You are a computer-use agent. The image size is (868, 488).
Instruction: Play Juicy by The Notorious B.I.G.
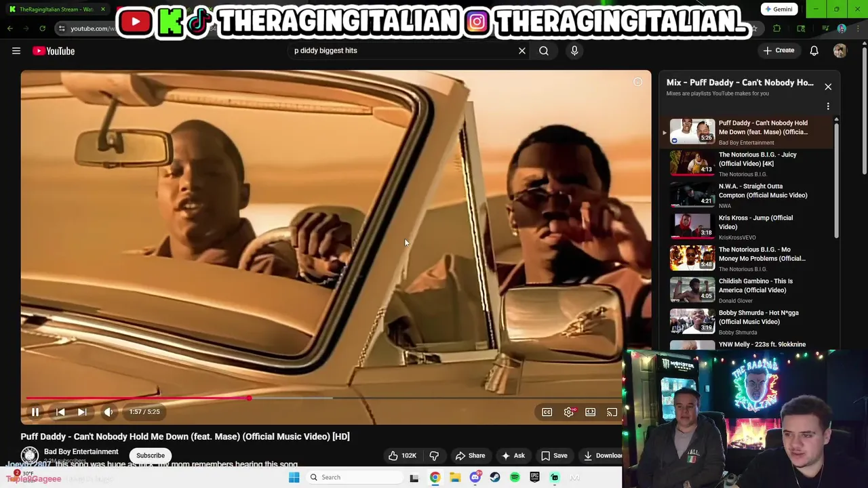tap(746, 163)
